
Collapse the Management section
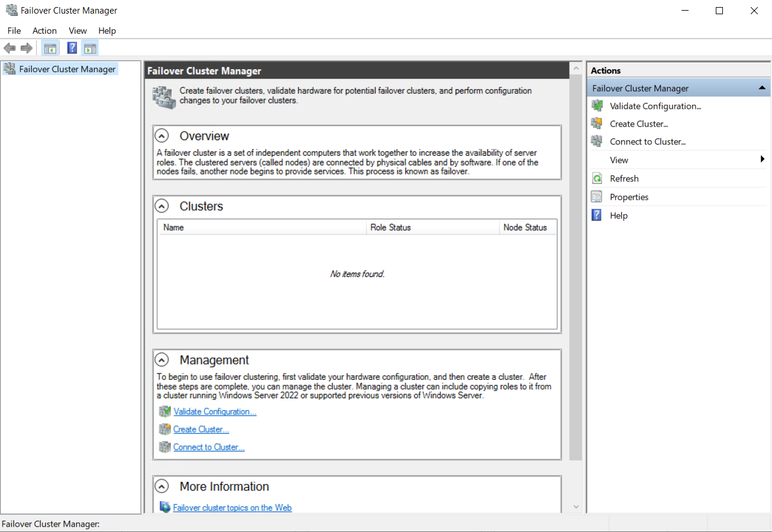click(161, 360)
